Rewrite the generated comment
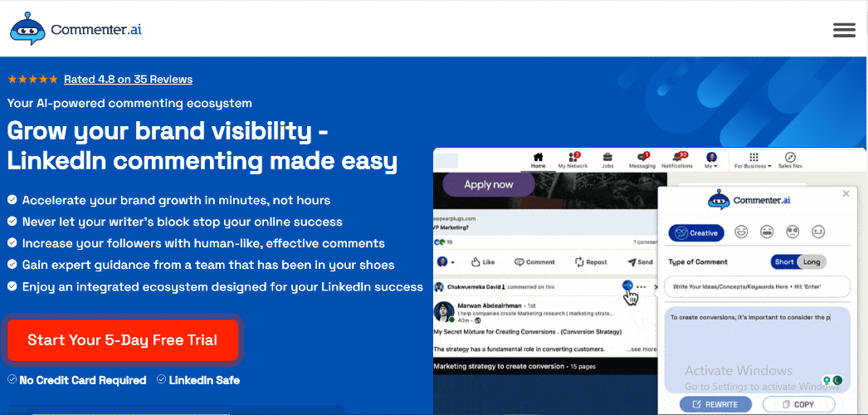868x415 pixels. click(716, 404)
